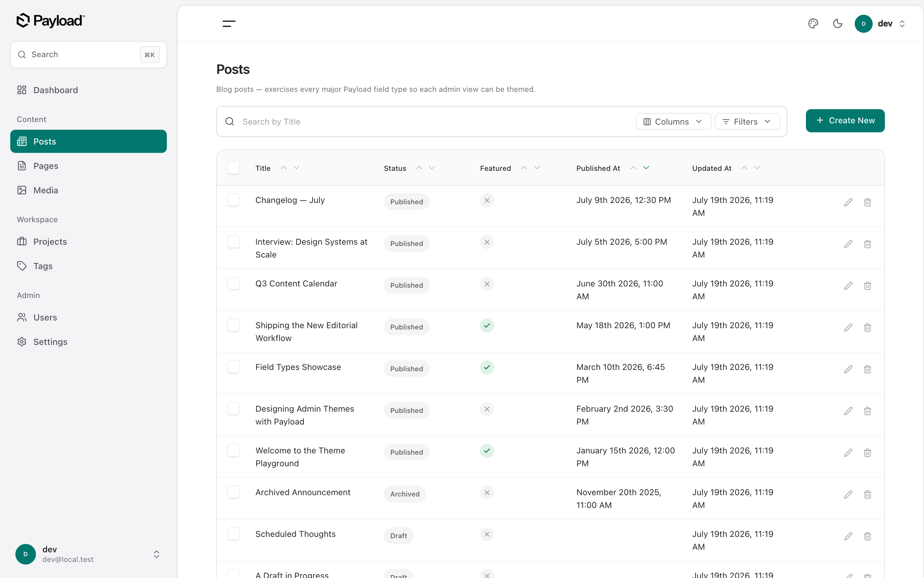Open Users in Admin section
Screen dimensions: 924x578
[89, 317]
